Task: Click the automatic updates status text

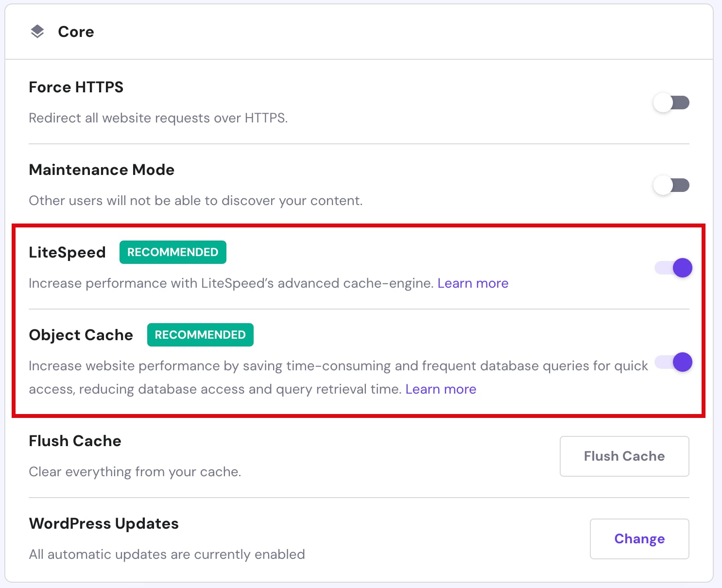Action: click(167, 554)
